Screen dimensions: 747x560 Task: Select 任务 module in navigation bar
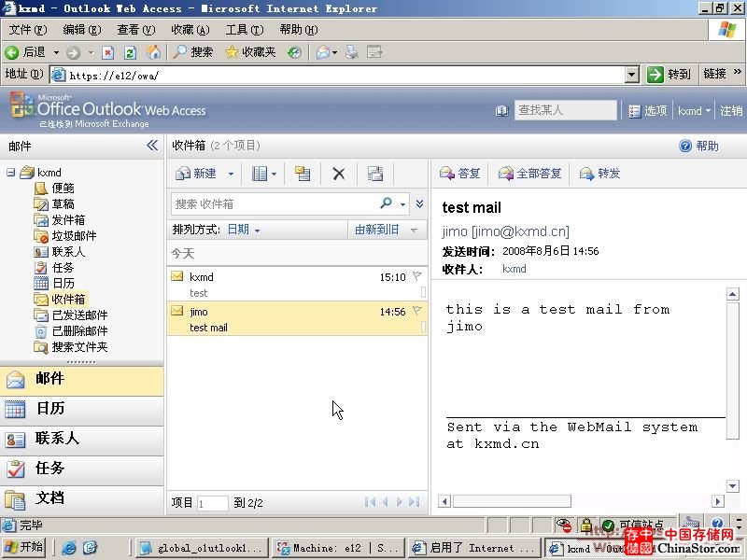82,469
